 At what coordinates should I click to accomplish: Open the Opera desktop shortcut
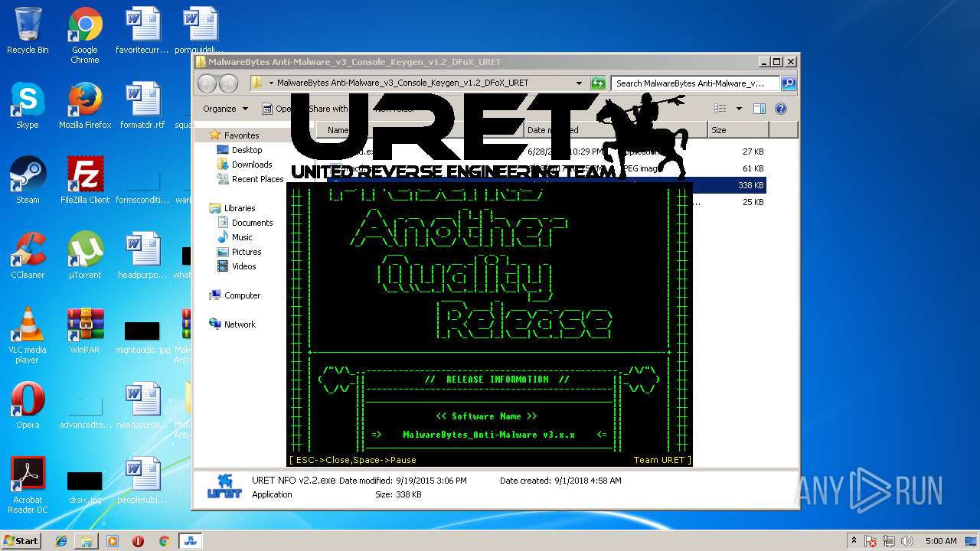coord(28,406)
